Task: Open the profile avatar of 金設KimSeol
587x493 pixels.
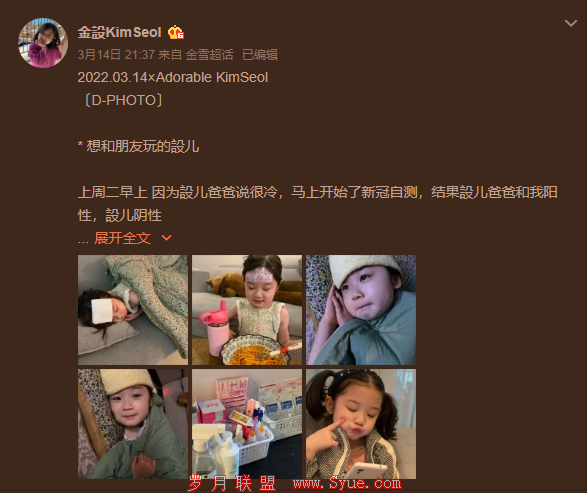Action: pos(43,43)
